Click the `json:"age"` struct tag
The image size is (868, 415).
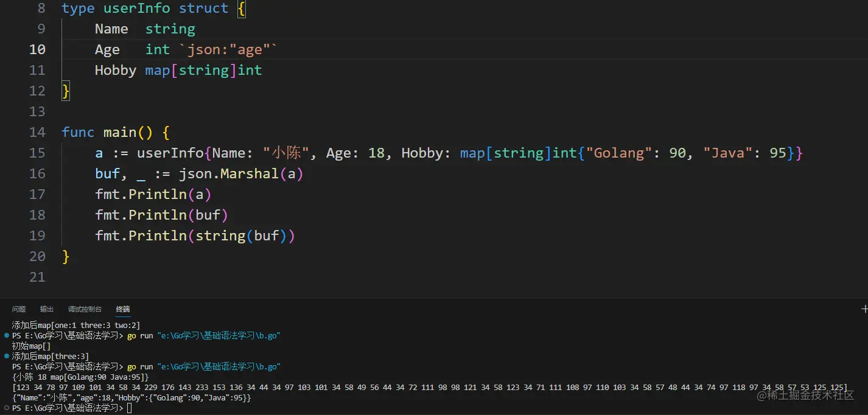tap(228, 50)
